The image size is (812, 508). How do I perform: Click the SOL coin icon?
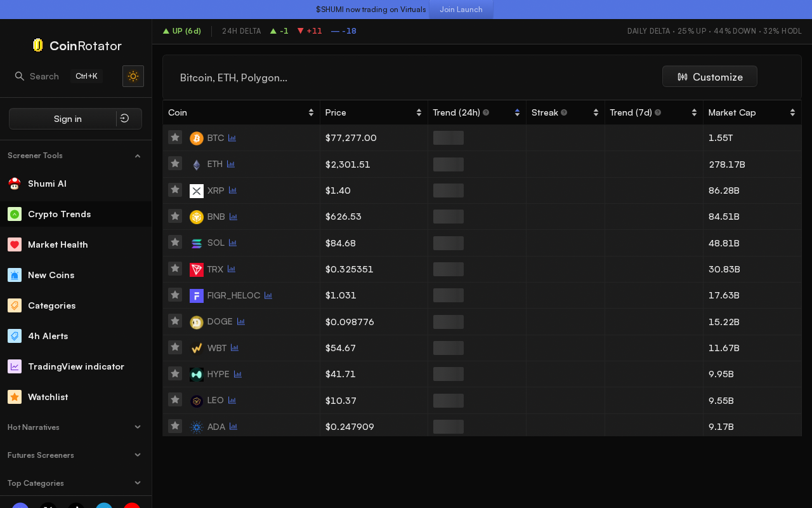tap(197, 243)
